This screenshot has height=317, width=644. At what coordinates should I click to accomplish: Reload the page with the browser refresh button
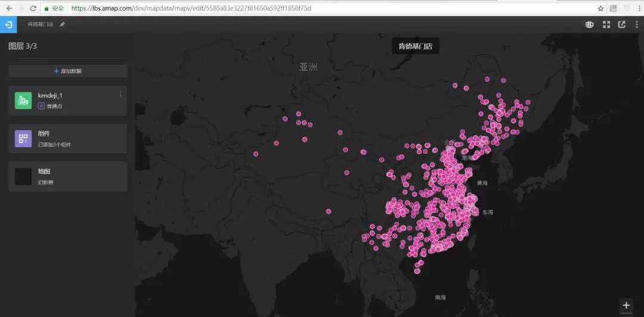pos(33,8)
